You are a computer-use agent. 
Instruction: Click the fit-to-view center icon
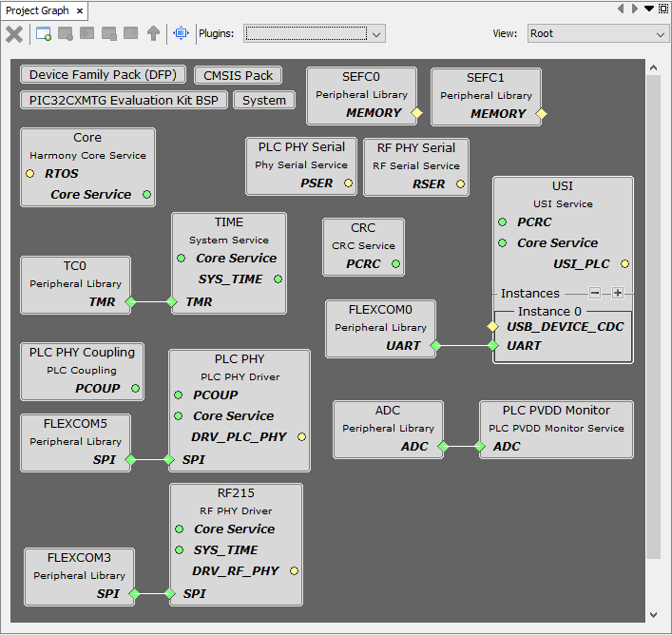(181, 34)
